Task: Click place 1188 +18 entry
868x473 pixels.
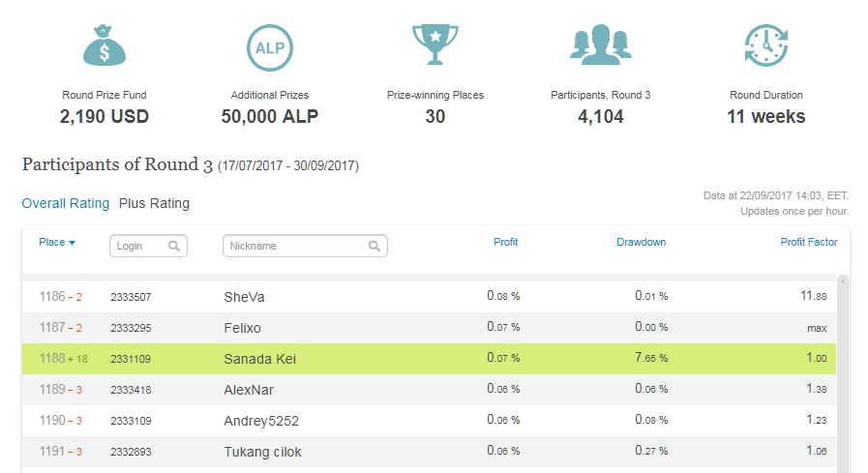Action: click(64, 359)
